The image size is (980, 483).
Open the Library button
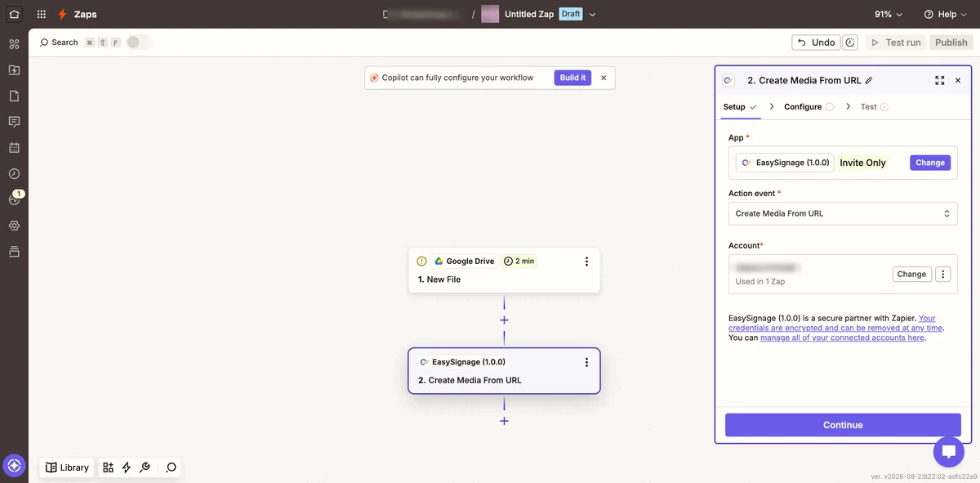pyautogui.click(x=67, y=467)
